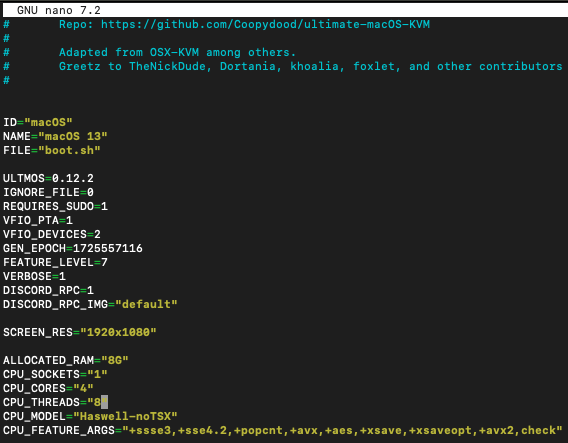Click the CPU_SOCKETS="1" line

[55, 375]
